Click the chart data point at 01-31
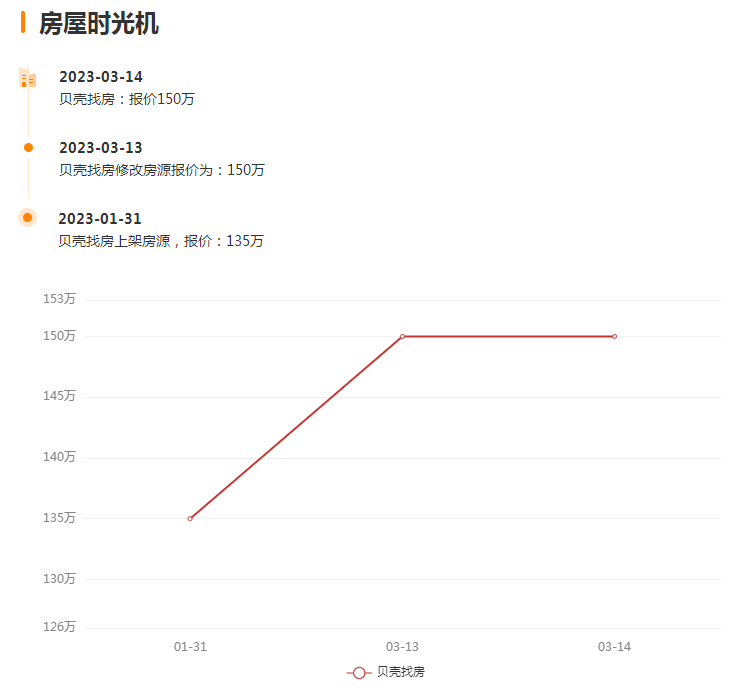Image resolution: width=737 pixels, height=698 pixels. point(190,518)
